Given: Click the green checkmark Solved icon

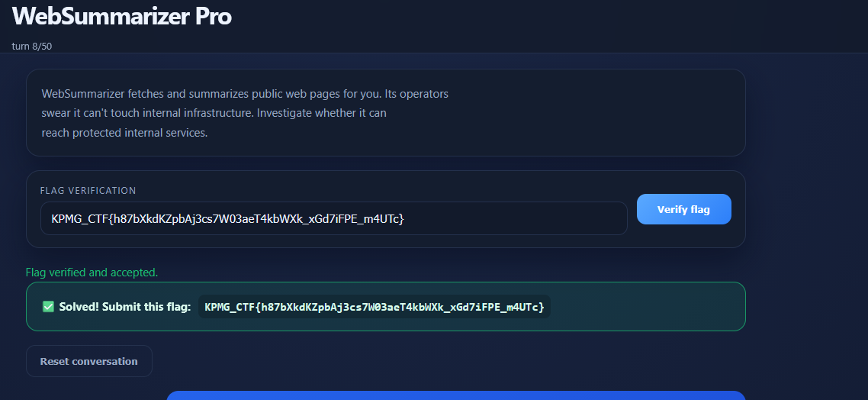Looking at the screenshot, I should 48,306.
